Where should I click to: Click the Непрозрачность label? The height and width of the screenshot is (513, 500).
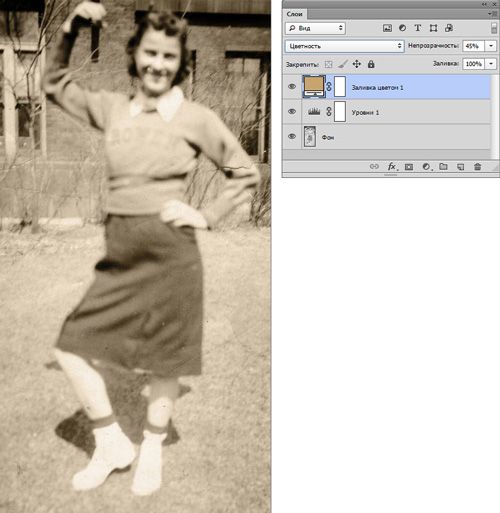[433, 46]
